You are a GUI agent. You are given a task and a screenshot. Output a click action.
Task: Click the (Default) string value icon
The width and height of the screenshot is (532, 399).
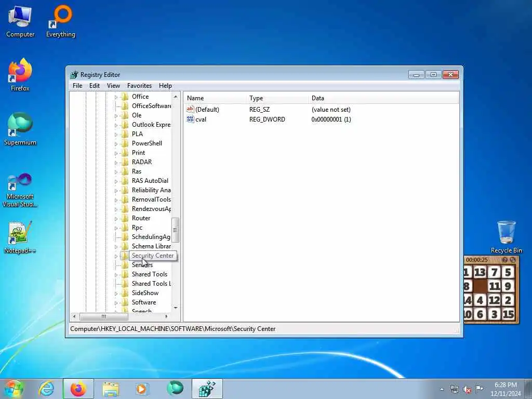pos(190,109)
